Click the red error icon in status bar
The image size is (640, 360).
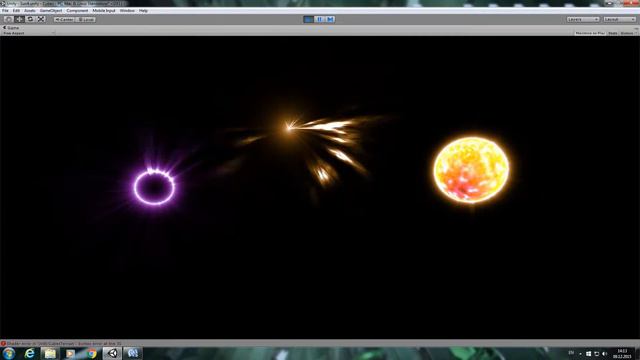point(3,344)
